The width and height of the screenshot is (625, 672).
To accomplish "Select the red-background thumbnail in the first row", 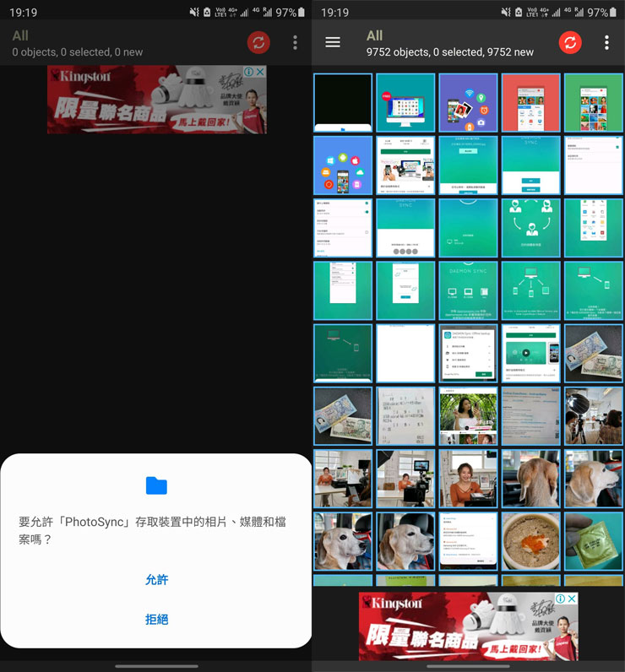I will pyautogui.click(x=530, y=102).
